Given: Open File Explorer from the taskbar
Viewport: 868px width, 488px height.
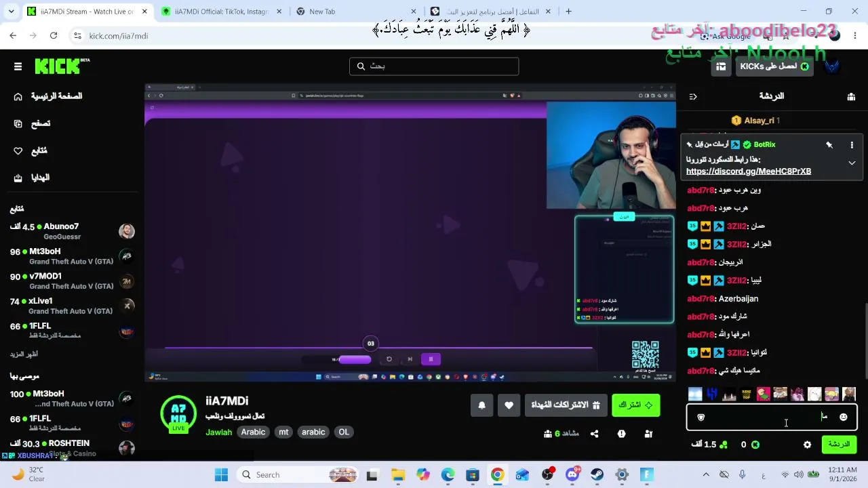Looking at the screenshot, I should (x=398, y=475).
